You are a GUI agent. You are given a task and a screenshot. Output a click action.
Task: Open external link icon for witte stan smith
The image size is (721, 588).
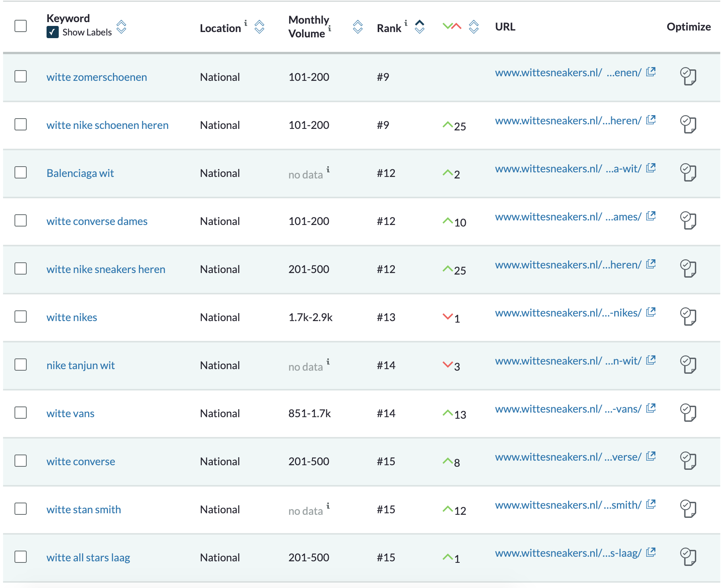point(651,504)
